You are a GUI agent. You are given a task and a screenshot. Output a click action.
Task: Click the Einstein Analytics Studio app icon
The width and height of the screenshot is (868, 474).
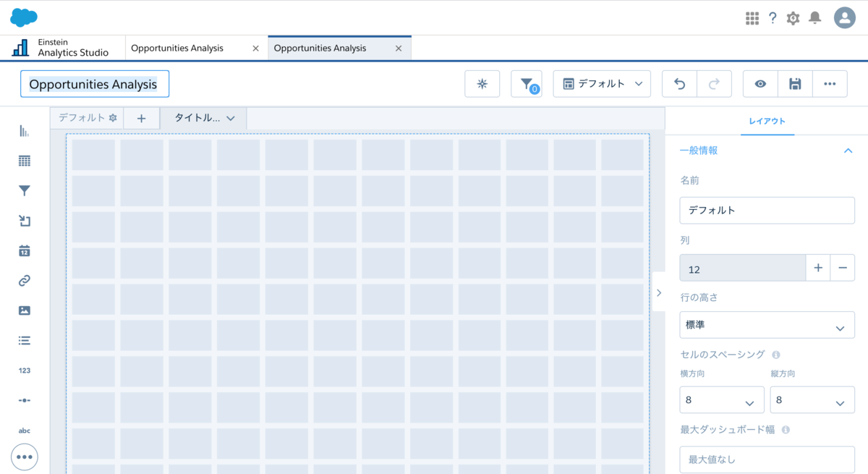coord(21,48)
